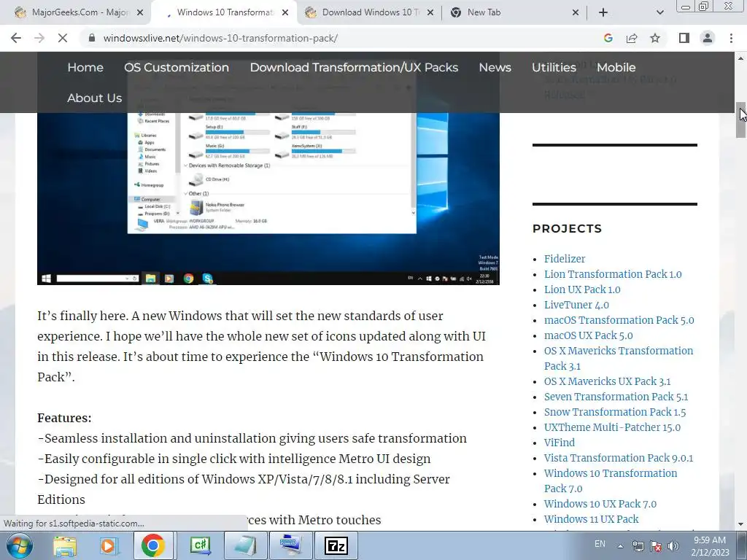Viewport: 747px width, 560px height.
Task: Open LiveTuner 4.0 link
Action: pos(576,305)
